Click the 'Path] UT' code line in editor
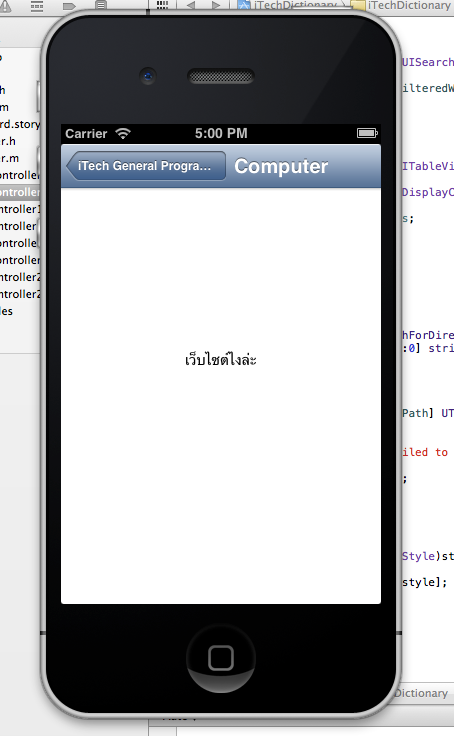This screenshot has height=736, width=454. 428,413
